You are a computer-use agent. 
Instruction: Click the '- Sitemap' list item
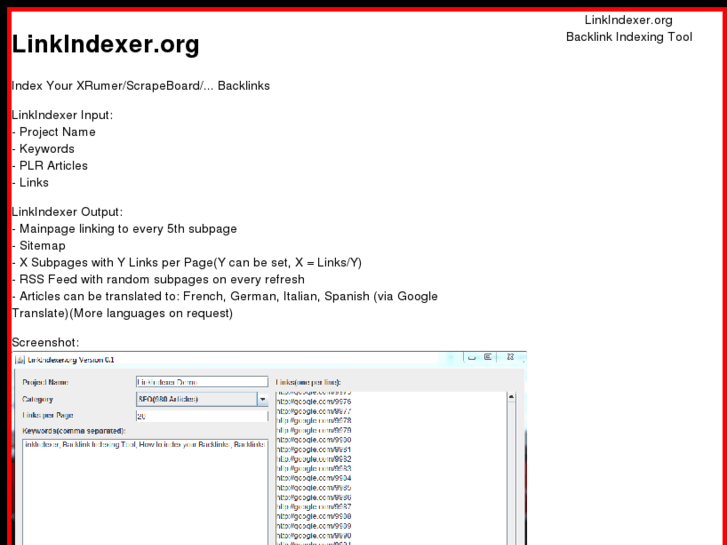[x=38, y=246]
